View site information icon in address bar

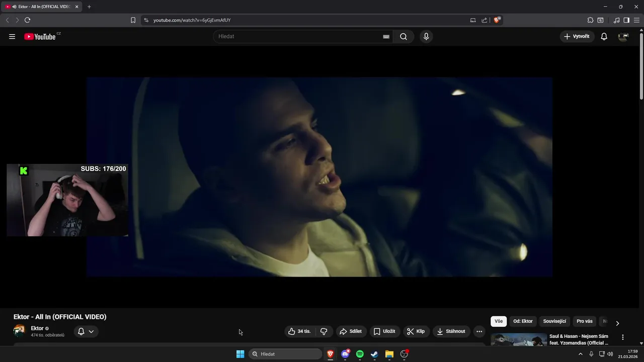[146, 20]
